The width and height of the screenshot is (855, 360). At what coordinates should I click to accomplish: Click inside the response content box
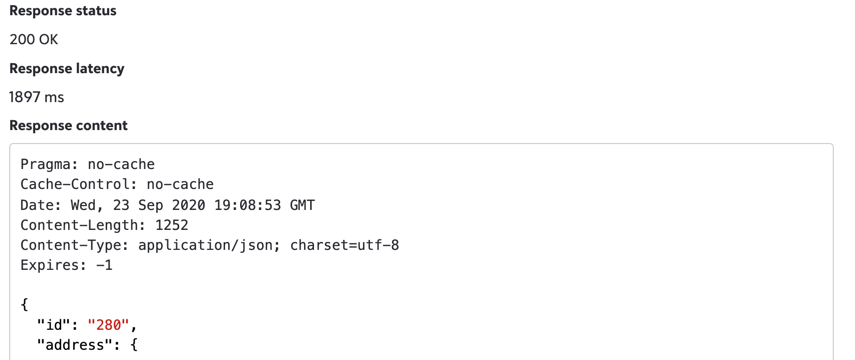421,251
